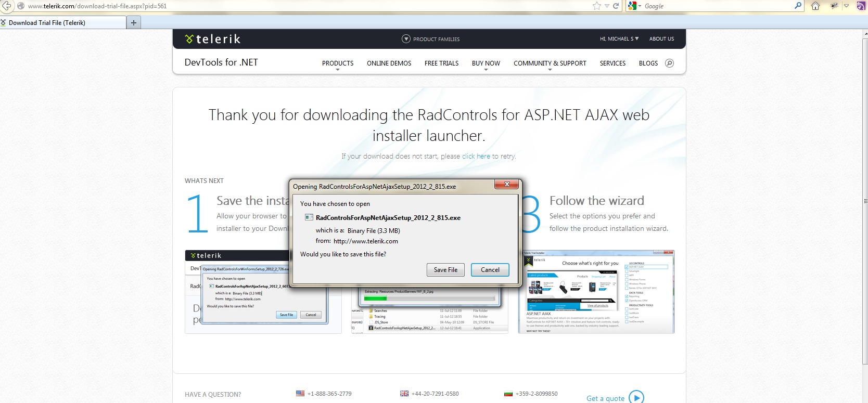Open the URL history dropdown arrow

click(607, 6)
